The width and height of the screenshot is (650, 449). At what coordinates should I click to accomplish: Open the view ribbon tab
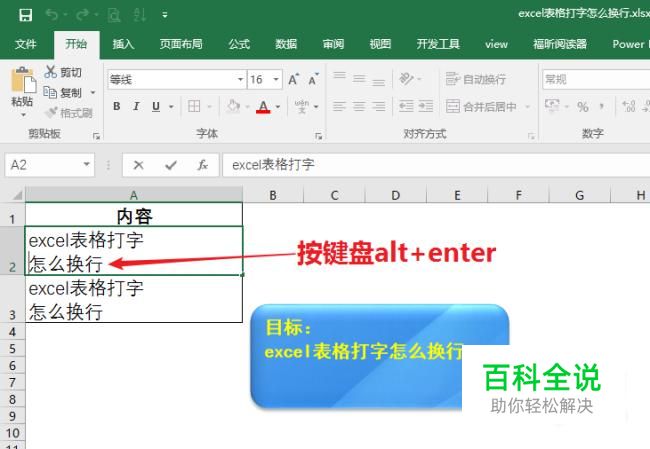tap(496, 44)
